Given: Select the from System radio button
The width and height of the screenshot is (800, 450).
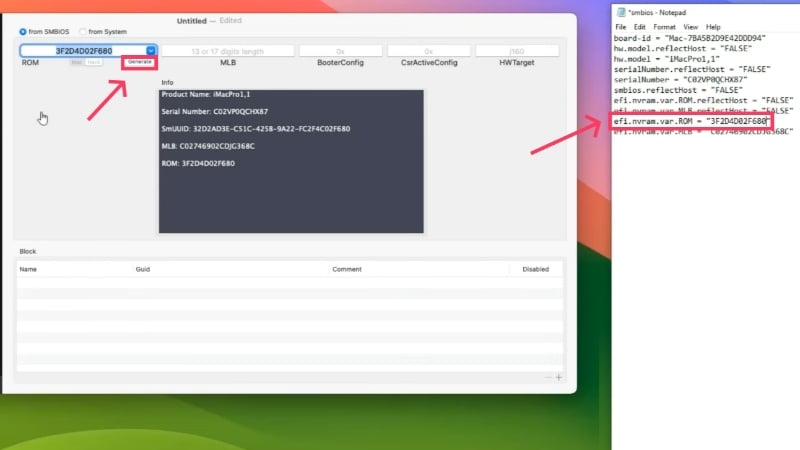Looking at the screenshot, I should click(83, 32).
